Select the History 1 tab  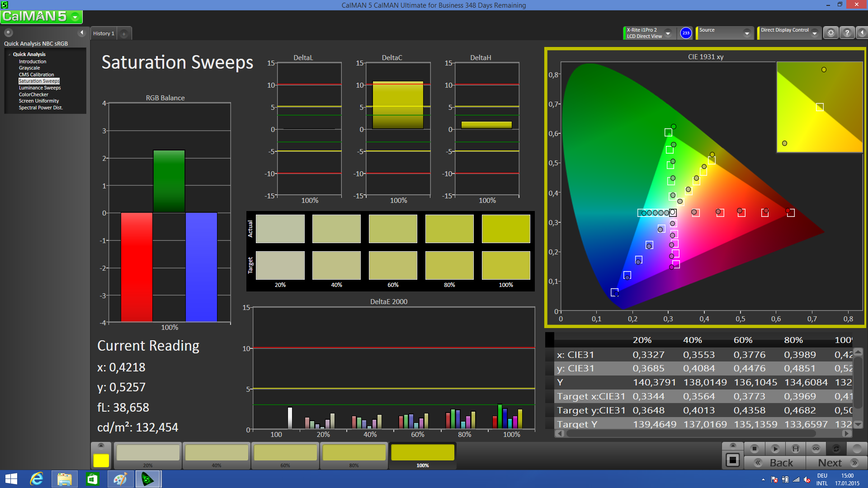(x=104, y=33)
